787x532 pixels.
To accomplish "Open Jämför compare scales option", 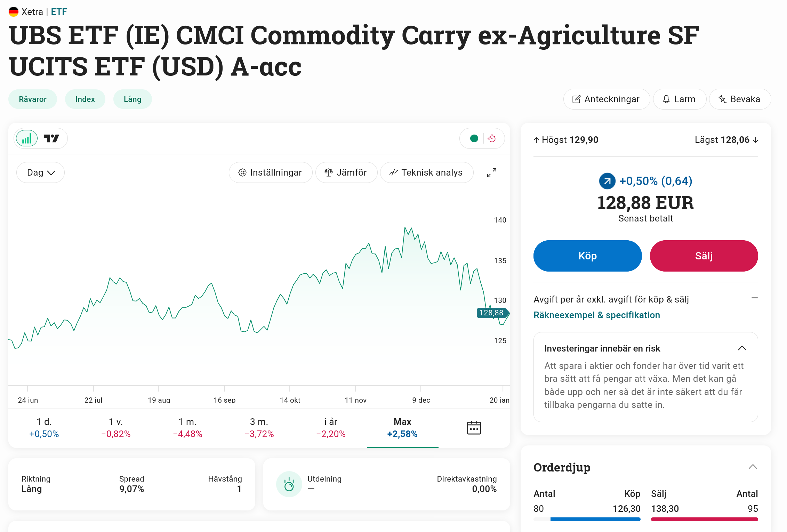I will coord(346,172).
